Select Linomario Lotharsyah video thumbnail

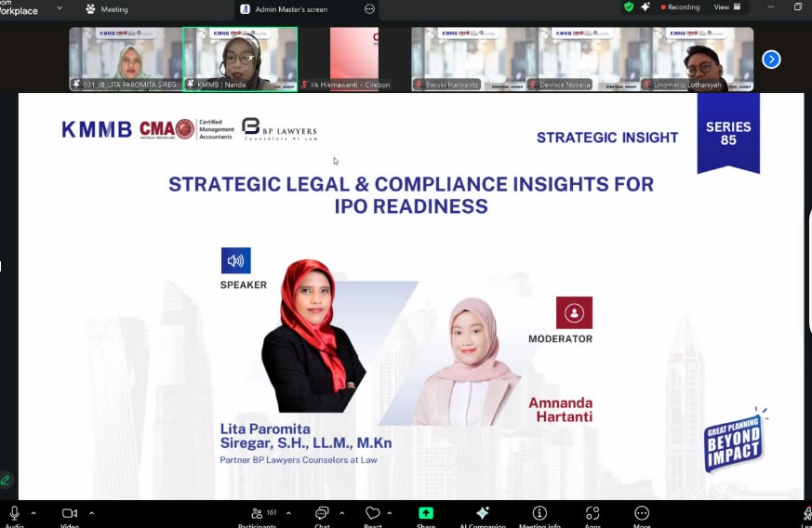697,59
